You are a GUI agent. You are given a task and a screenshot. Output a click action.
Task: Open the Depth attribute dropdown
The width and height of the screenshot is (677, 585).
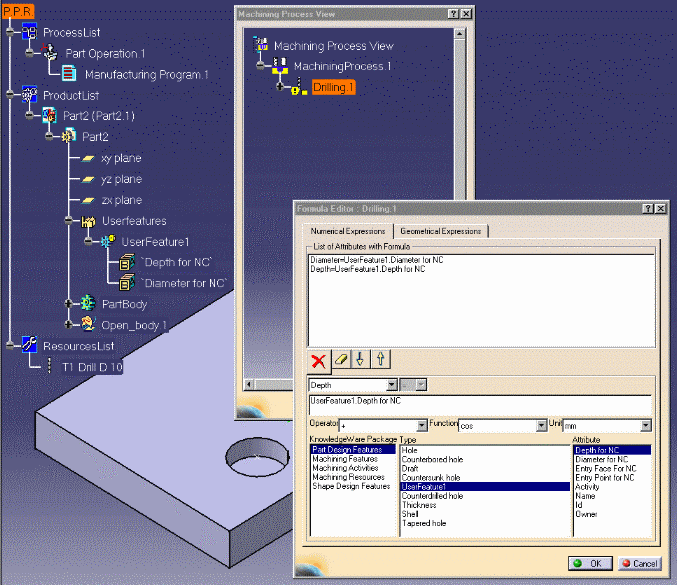click(392, 384)
